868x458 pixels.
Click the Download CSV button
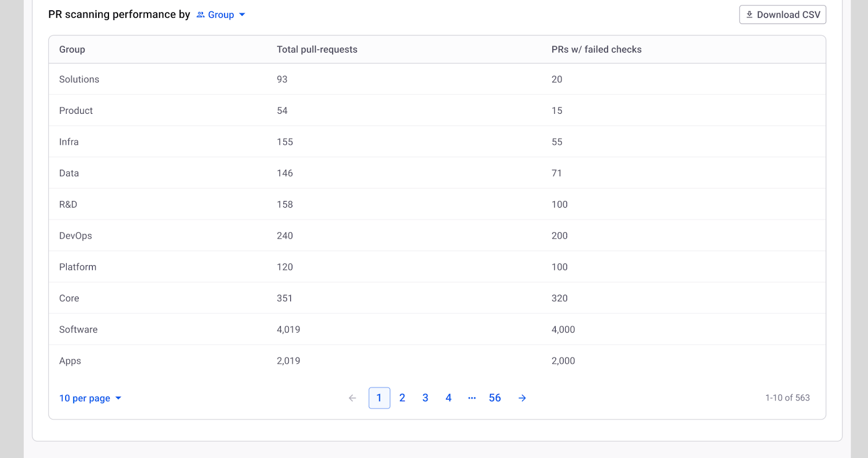pos(782,15)
